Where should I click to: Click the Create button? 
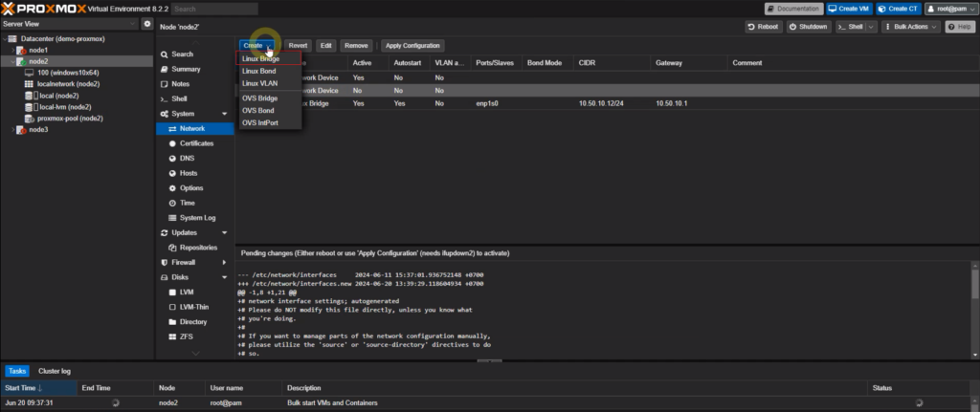[x=257, y=46]
